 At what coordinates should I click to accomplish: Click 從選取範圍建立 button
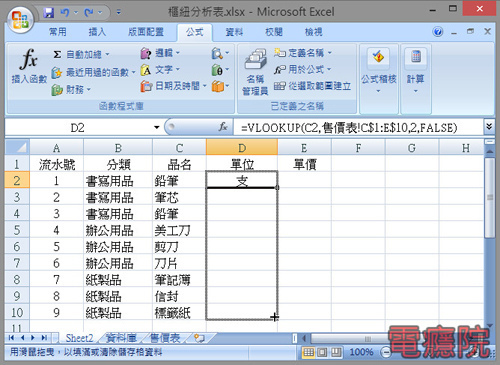(312, 86)
